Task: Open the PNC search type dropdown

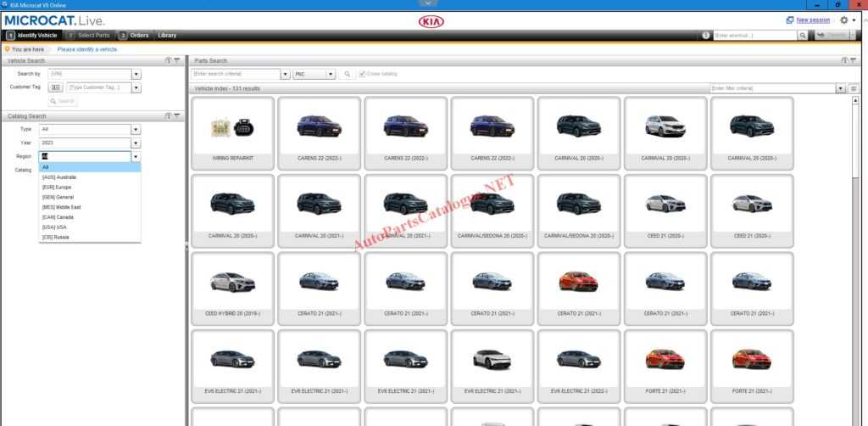Action: click(x=331, y=74)
